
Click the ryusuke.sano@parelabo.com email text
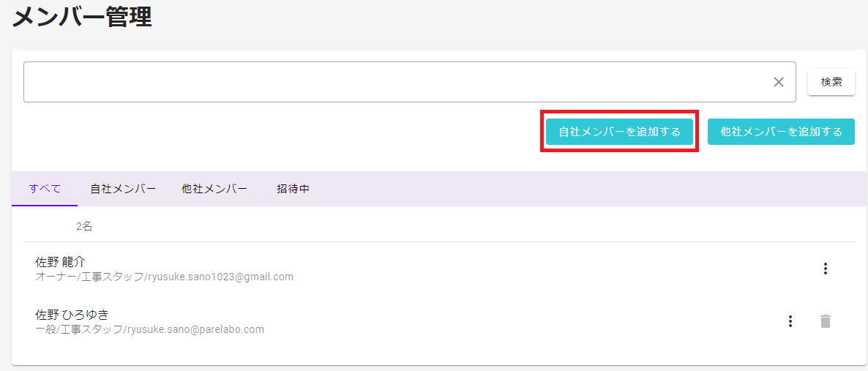point(196,329)
